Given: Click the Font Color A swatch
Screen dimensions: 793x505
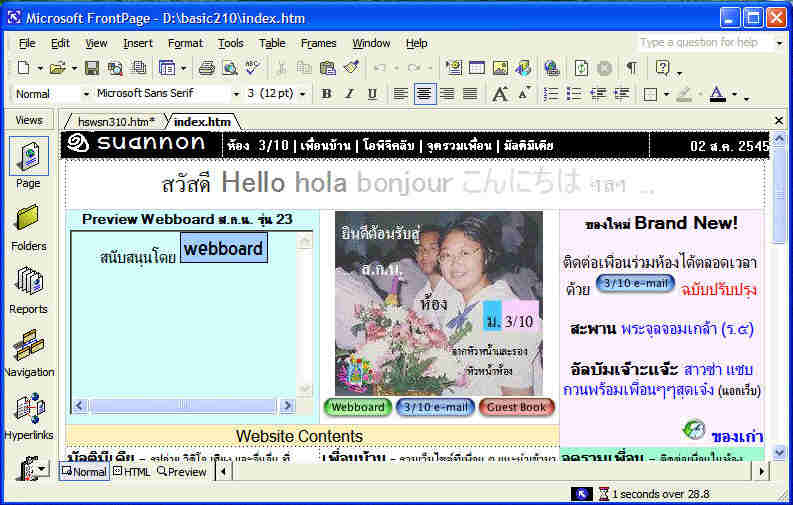Looking at the screenshot, I should pyautogui.click(x=717, y=94).
